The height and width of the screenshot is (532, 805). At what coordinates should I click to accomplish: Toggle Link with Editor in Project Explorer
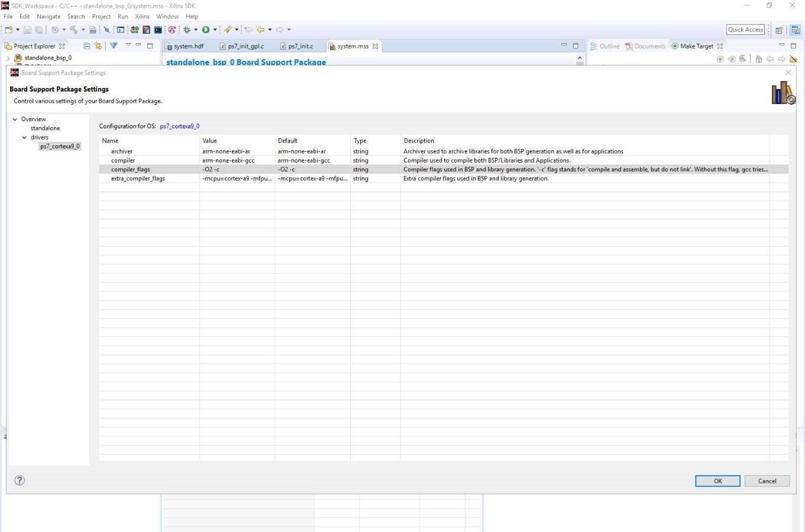pyautogui.click(x=98, y=46)
